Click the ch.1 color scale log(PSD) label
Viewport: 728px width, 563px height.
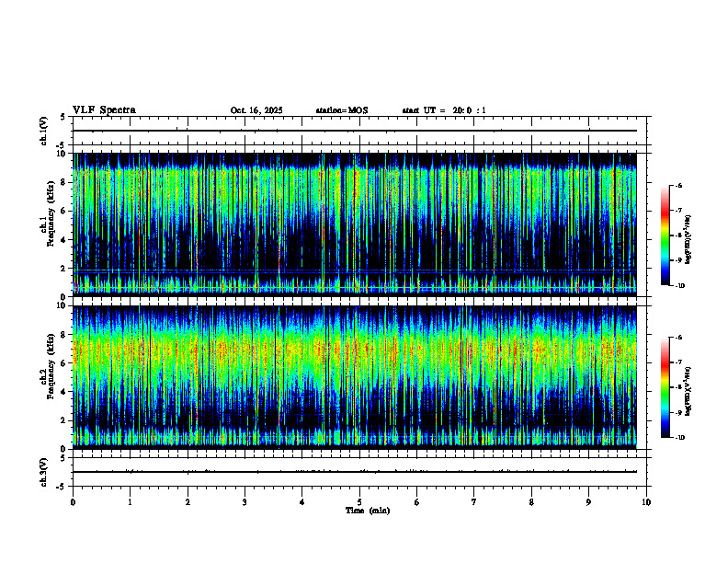(688, 239)
